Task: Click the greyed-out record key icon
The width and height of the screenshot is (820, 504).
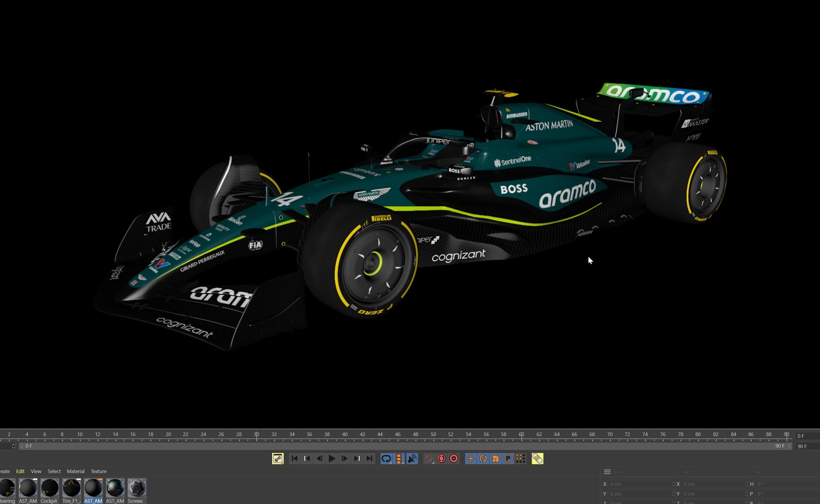Action: pos(428,459)
